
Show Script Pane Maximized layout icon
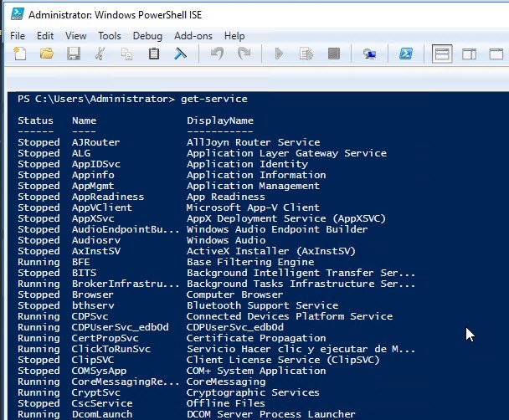(x=496, y=54)
